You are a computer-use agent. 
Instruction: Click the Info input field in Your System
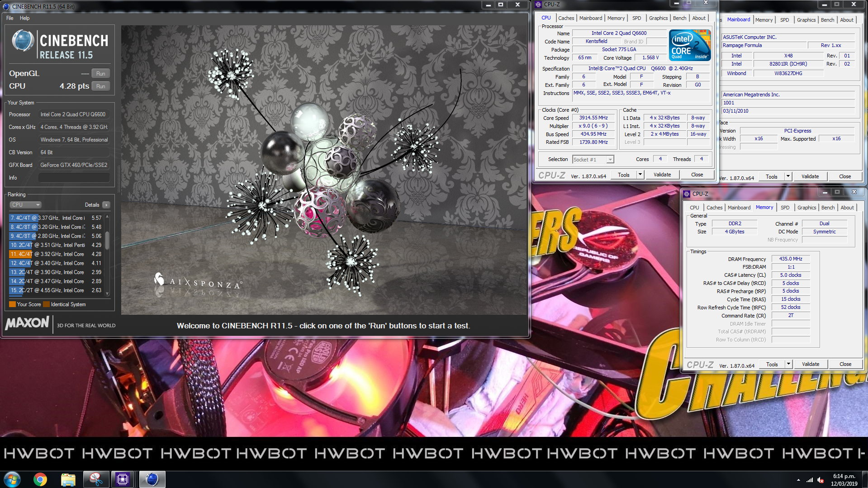(74, 178)
